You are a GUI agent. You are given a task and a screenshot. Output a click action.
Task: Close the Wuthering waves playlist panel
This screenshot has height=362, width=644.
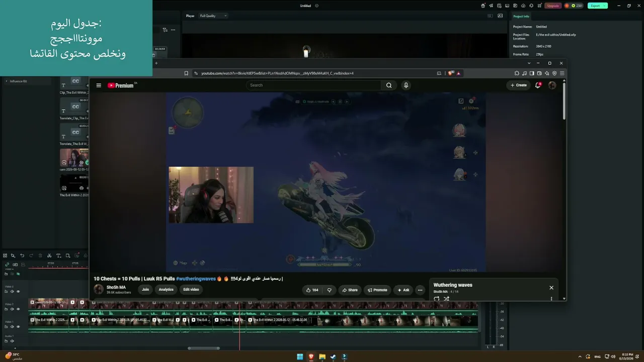[551, 288]
